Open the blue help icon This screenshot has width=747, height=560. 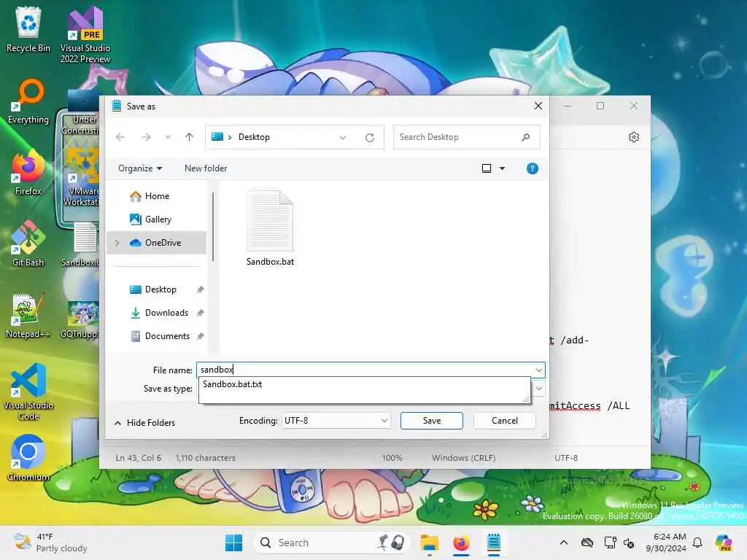pos(532,168)
